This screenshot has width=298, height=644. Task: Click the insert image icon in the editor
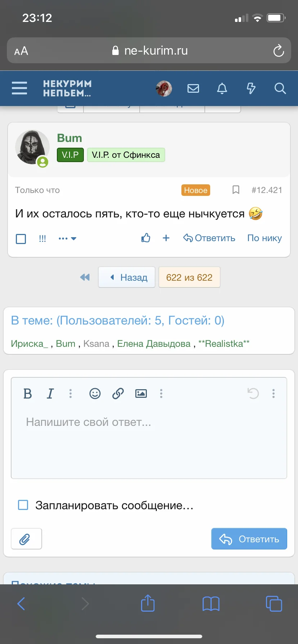click(141, 394)
